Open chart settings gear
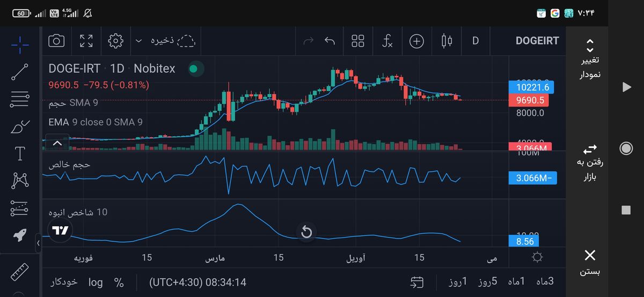Viewport: 644px width, 297px height. click(x=115, y=41)
